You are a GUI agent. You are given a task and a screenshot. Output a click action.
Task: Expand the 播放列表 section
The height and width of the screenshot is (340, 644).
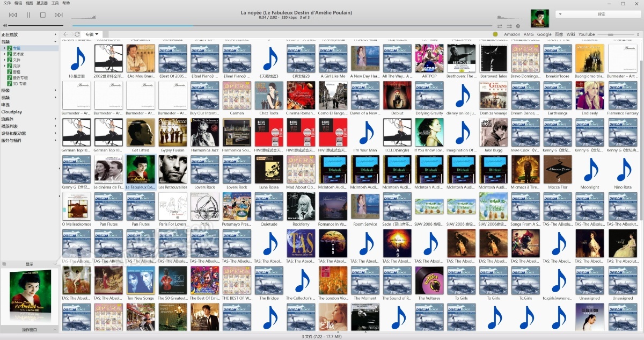tap(55, 126)
